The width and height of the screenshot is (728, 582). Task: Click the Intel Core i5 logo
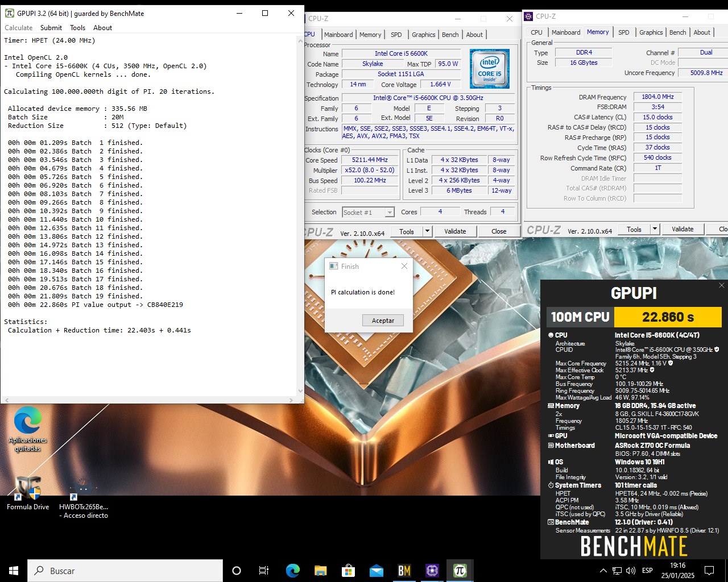click(x=490, y=68)
